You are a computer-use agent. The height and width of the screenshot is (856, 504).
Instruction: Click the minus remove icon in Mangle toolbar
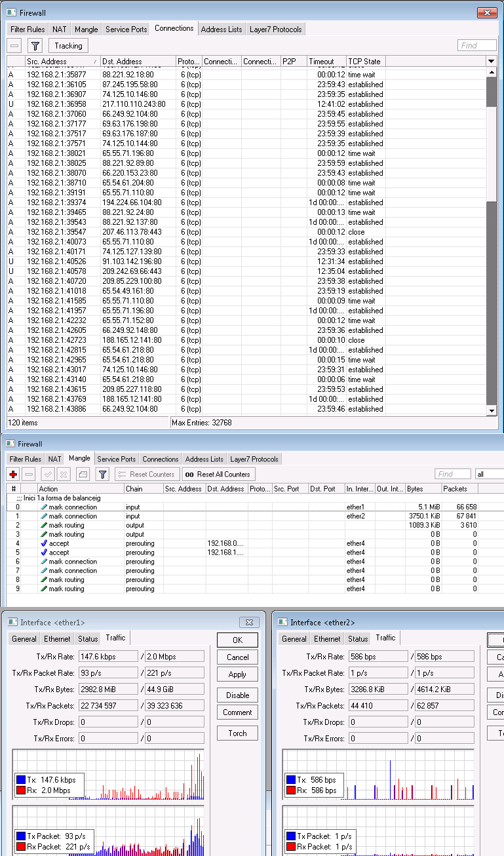(29, 474)
